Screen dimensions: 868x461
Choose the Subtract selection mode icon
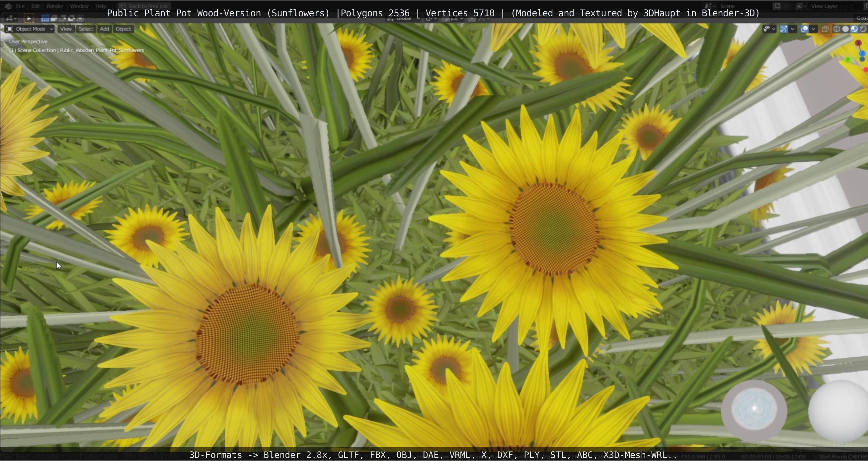pos(63,18)
